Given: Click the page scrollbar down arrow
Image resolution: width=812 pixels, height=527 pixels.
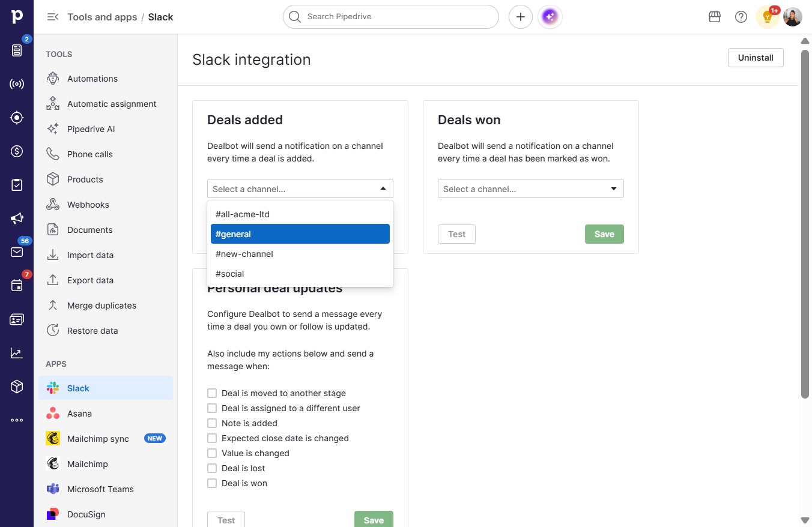Looking at the screenshot, I should pos(805,520).
